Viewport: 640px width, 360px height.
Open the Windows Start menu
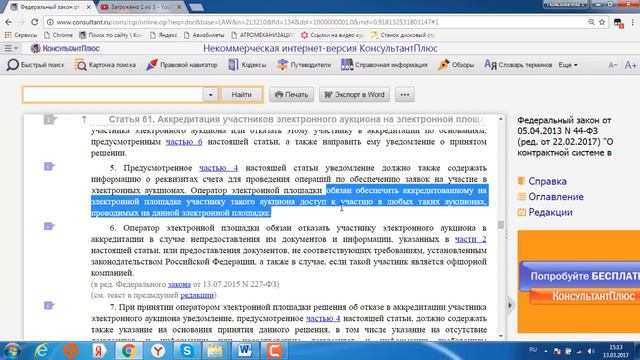click(12, 351)
